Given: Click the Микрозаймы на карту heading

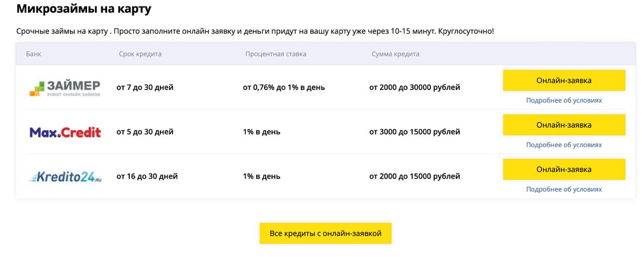Looking at the screenshot, I should click(84, 9).
